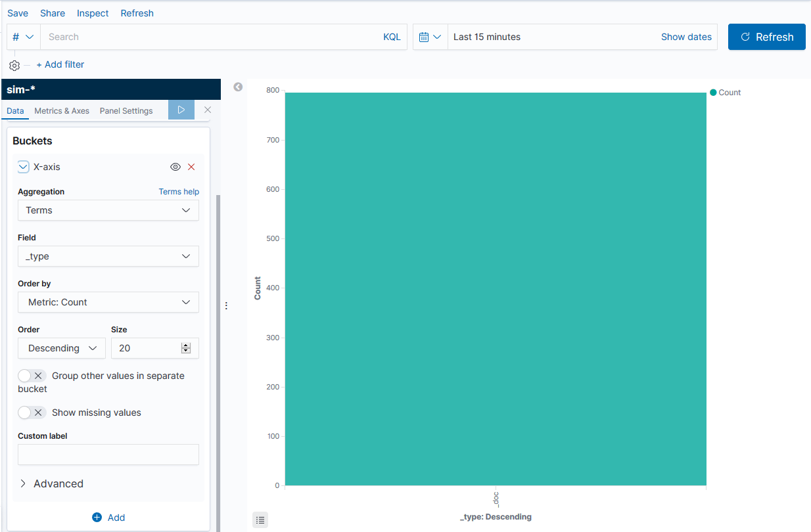
Task: Collapse the editor panel via the arrow icon
Action: [x=237, y=86]
